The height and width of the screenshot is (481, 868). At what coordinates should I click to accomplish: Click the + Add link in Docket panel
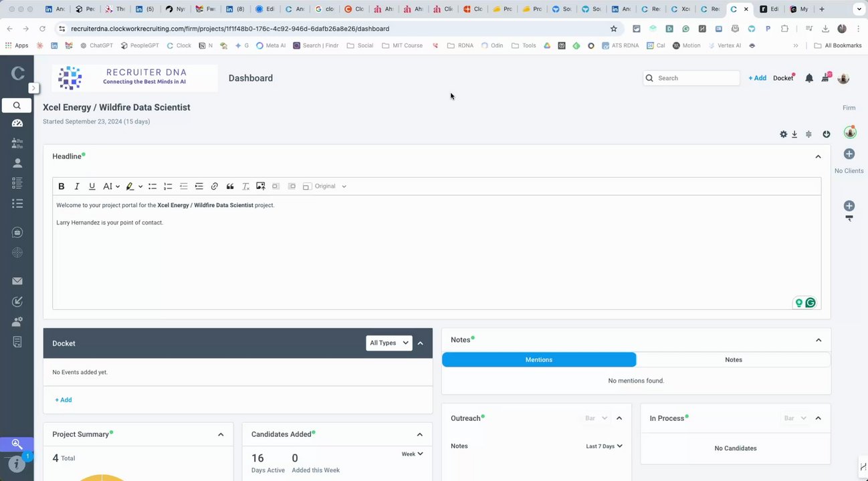[x=64, y=400]
